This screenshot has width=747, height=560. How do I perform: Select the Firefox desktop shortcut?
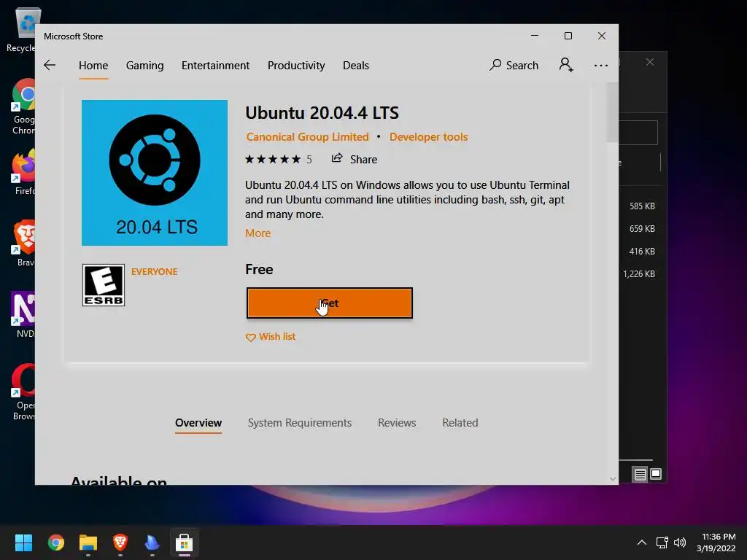point(23,172)
